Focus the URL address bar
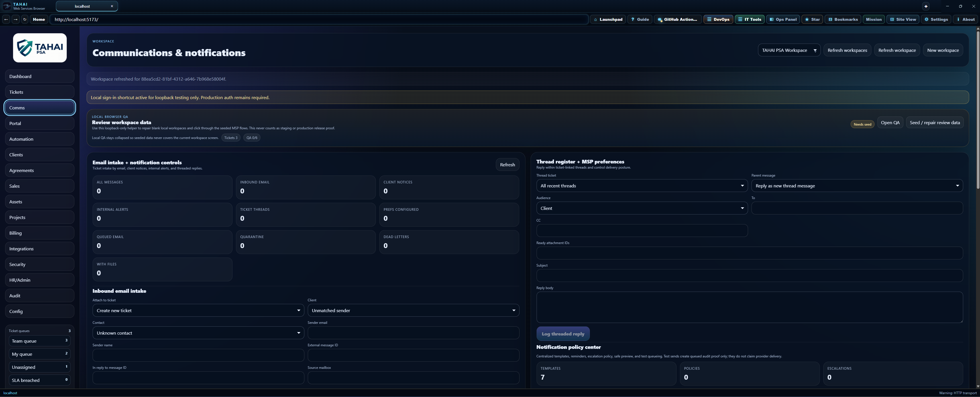The width and height of the screenshot is (980, 397). click(319, 19)
